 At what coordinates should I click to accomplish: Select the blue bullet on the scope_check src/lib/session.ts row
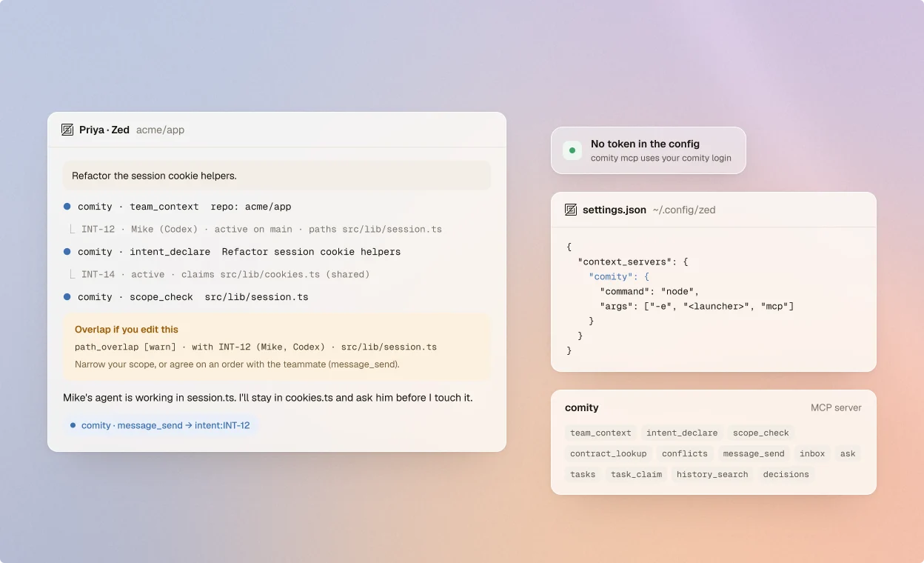click(x=67, y=297)
